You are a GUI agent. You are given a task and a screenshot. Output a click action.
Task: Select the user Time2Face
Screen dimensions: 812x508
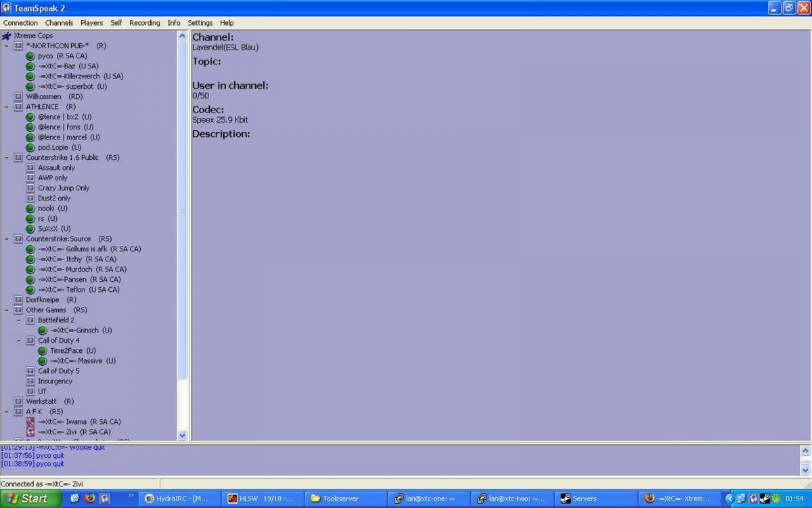(73, 351)
